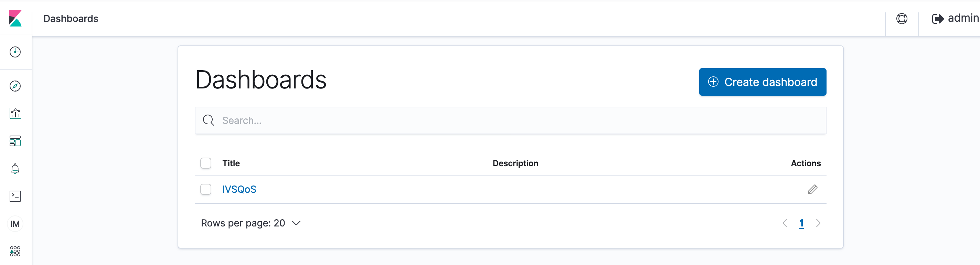Open the IVSQoS dashboard link

(239, 189)
